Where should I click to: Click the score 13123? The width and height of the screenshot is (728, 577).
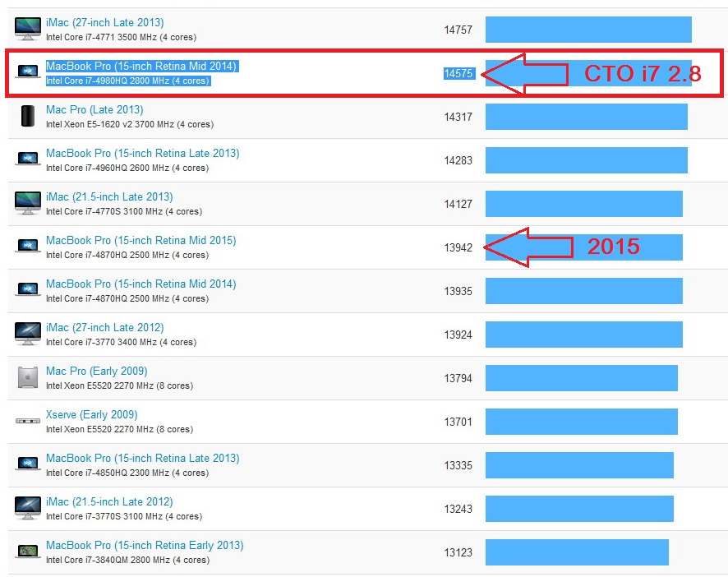tap(458, 552)
